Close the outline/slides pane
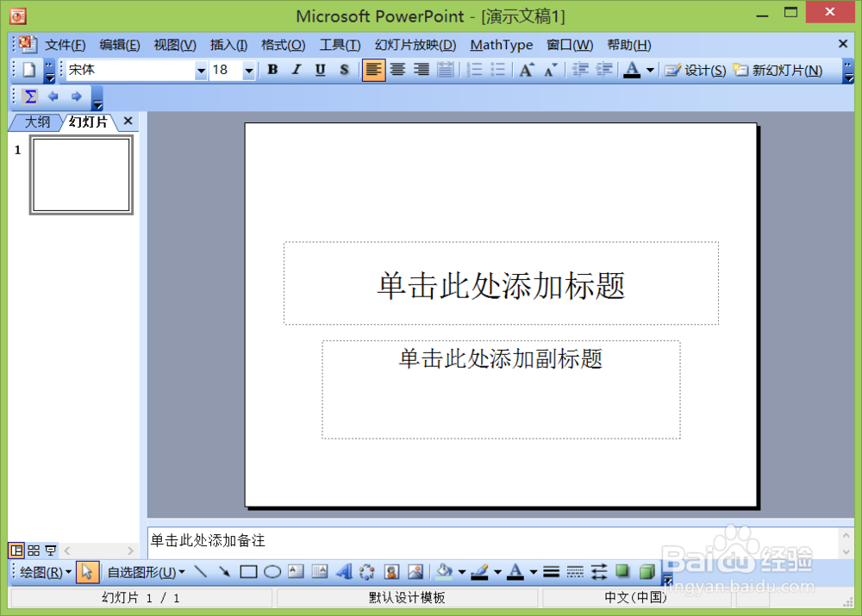The height and width of the screenshot is (616, 862). pos(128,121)
